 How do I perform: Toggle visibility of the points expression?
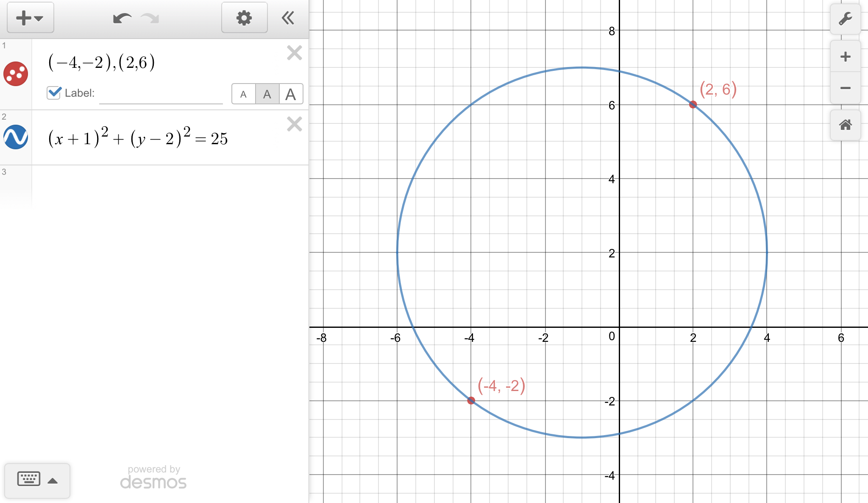[x=16, y=74]
